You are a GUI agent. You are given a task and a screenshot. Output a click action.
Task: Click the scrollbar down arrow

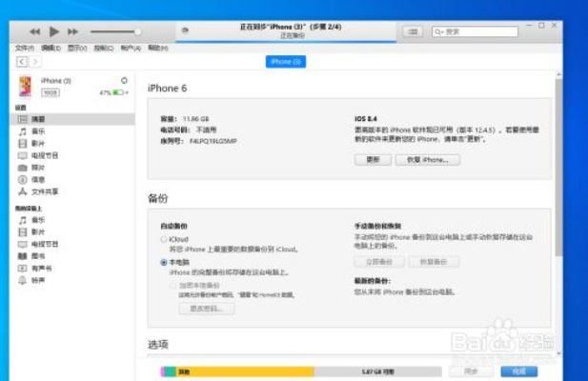click(x=558, y=353)
